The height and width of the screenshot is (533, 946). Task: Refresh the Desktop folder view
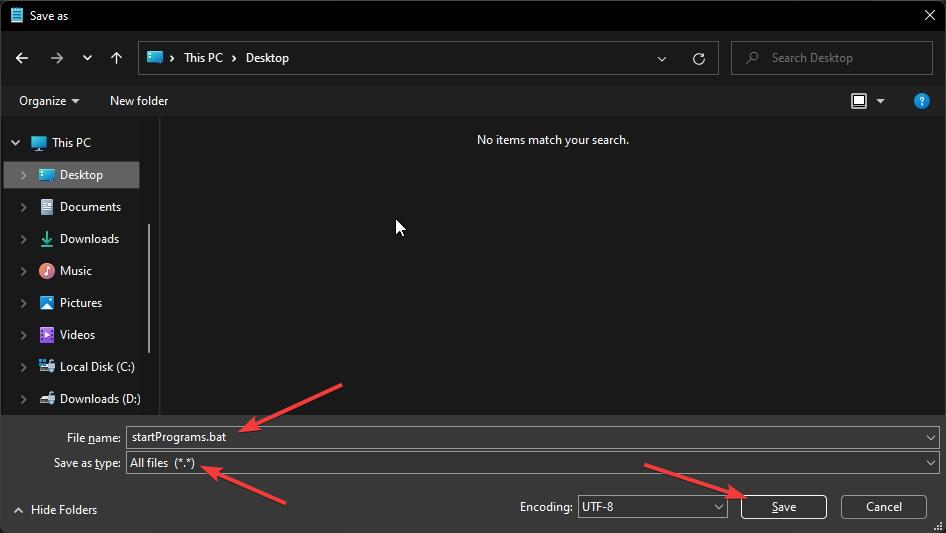pyautogui.click(x=699, y=58)
